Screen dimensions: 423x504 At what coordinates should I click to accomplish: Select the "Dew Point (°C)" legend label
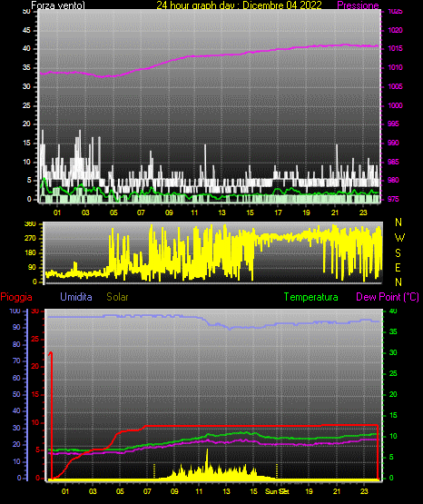388,297
